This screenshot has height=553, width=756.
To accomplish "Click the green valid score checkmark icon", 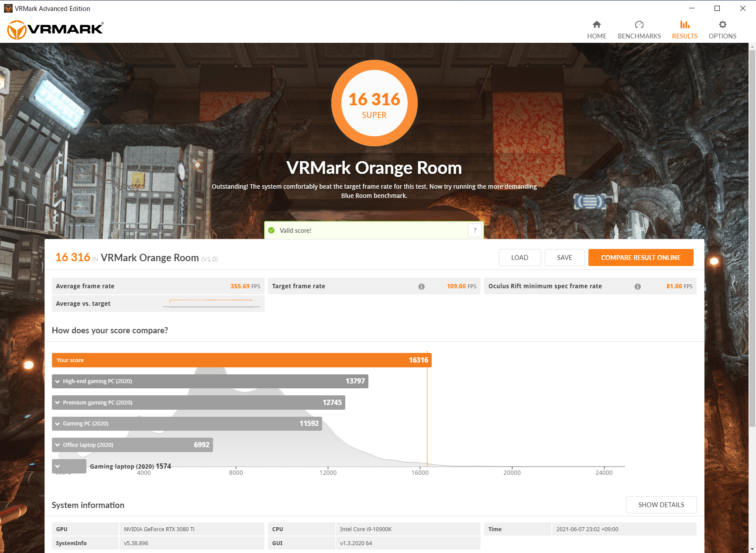I will (x=271, y=230).
